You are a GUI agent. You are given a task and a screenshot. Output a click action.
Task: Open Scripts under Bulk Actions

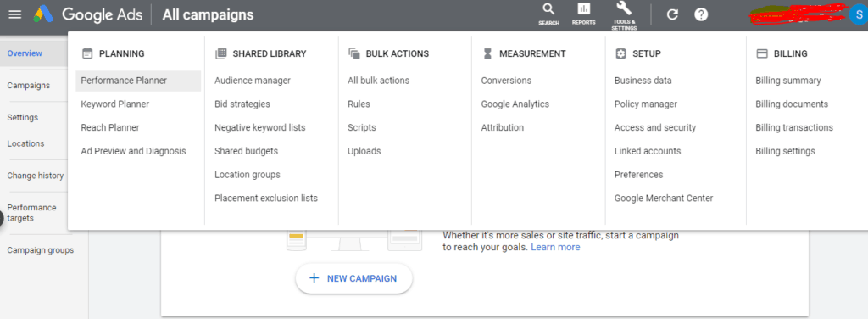(361, 127)
